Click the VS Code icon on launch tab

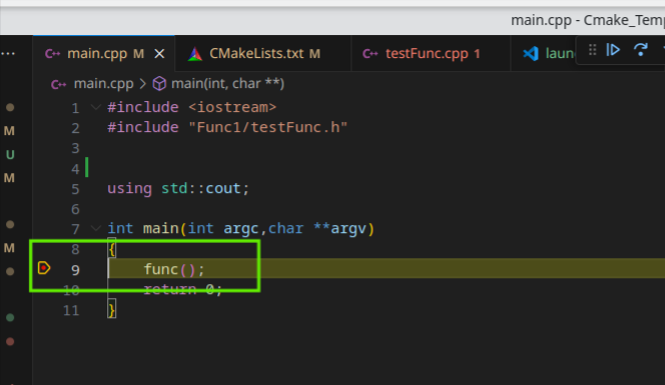(x=531, y=54)
